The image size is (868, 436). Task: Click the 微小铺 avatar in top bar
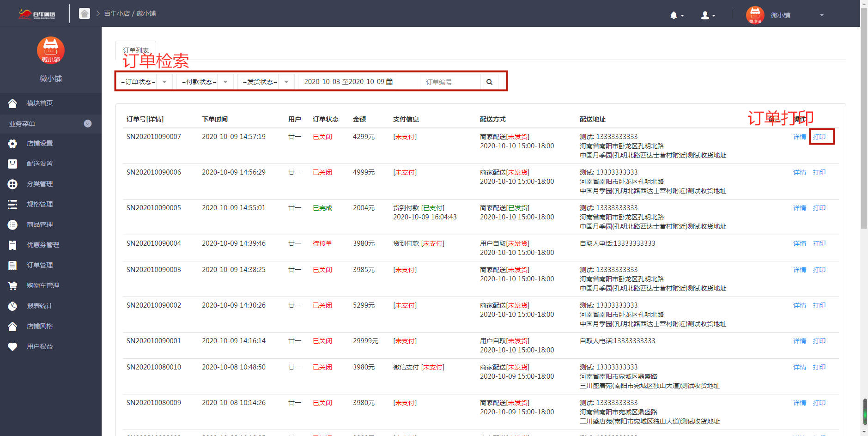click(x=755, y=15)
